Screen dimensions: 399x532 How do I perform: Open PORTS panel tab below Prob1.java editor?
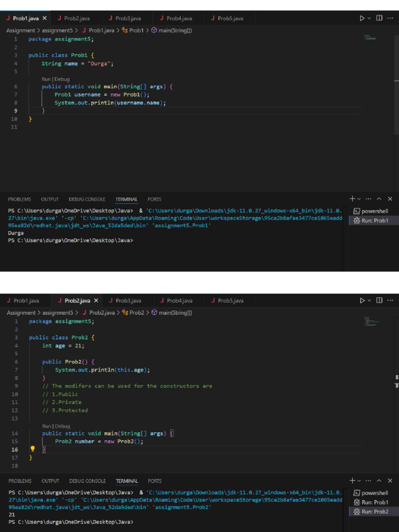point(154,199)
